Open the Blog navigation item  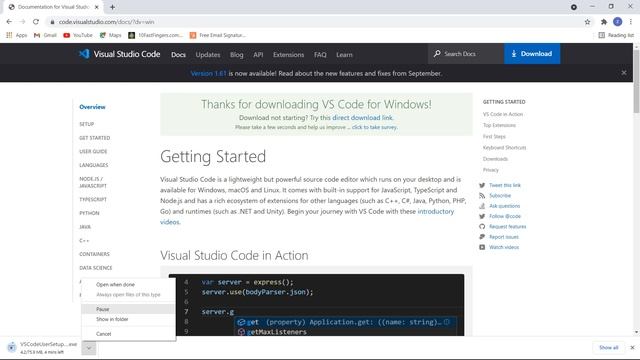[236, 55]
